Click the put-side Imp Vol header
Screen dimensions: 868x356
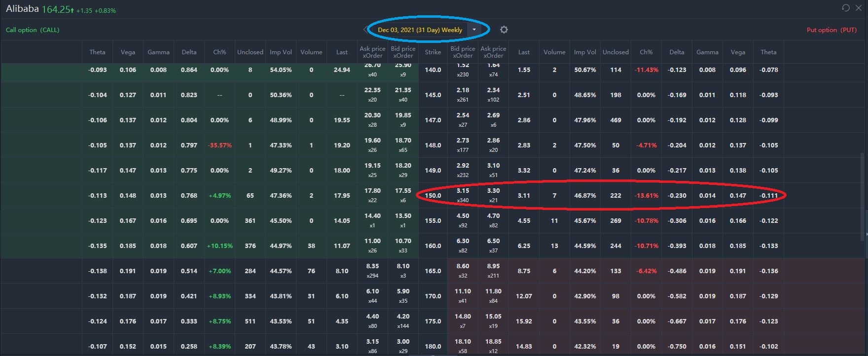pyautogui.click(x=585, y=52)
